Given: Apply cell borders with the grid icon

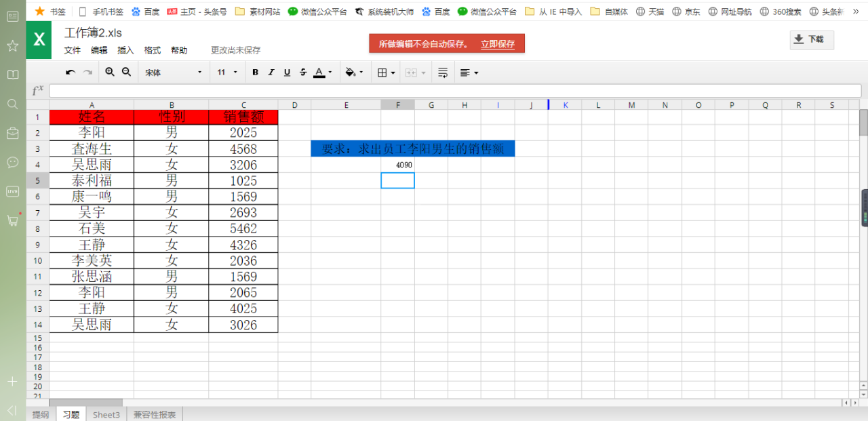Looking at the screenshot, I should (382, 73).
